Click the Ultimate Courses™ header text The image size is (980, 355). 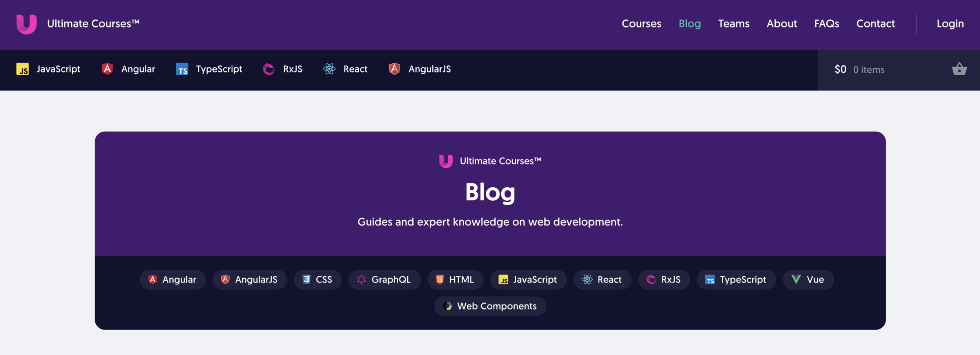93,24
